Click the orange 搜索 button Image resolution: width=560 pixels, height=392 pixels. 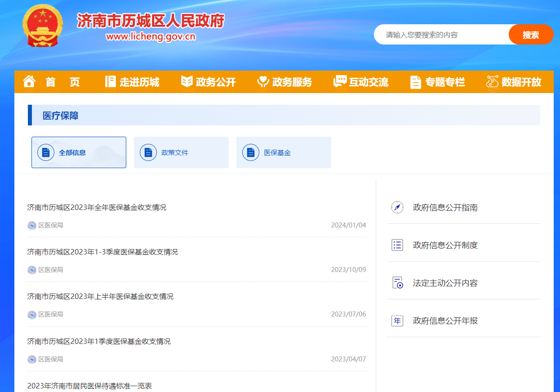531,35
